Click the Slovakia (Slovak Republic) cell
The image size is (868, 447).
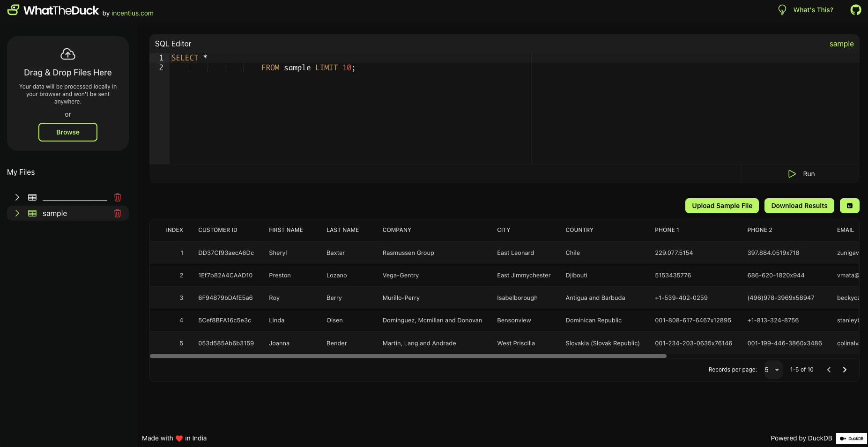tap(602, 343)
